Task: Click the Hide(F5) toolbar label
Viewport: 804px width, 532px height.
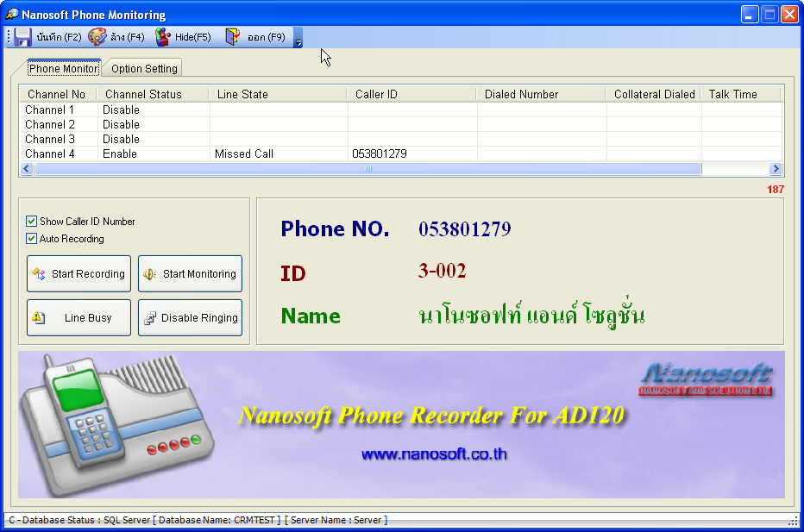Action: coord(192,37)
